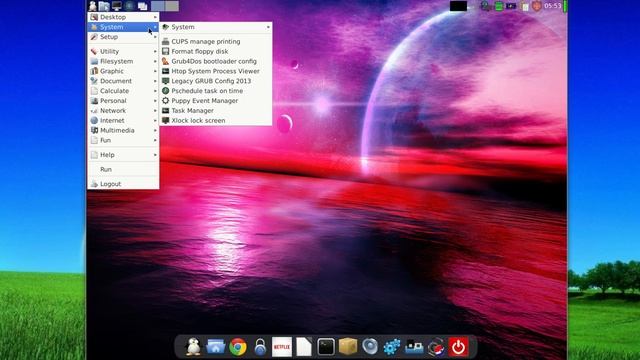This screenshot has width=640, height=360.
Task: Click the red power button in the dock
Action: coord(458,347)
